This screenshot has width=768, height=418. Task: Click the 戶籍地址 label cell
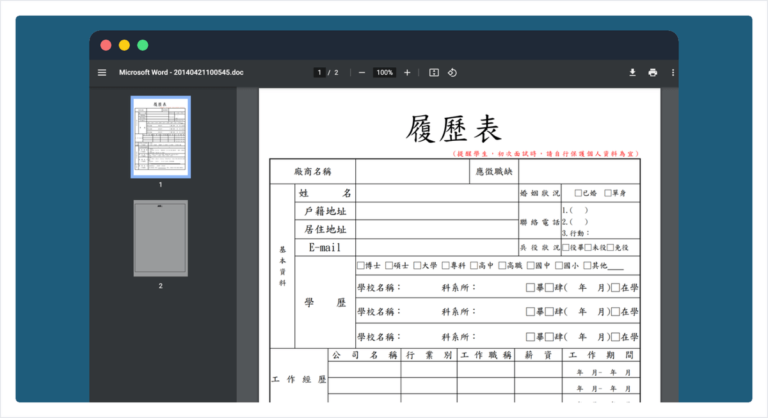[325, 211]
